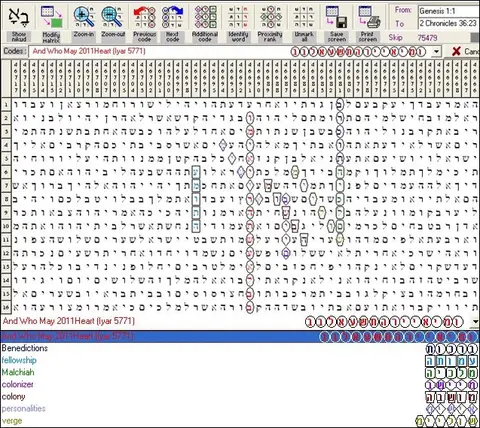Screen dimensions: 480x428
Task: Click the Zoom-in magnifier icon
Action: [84, 17]
